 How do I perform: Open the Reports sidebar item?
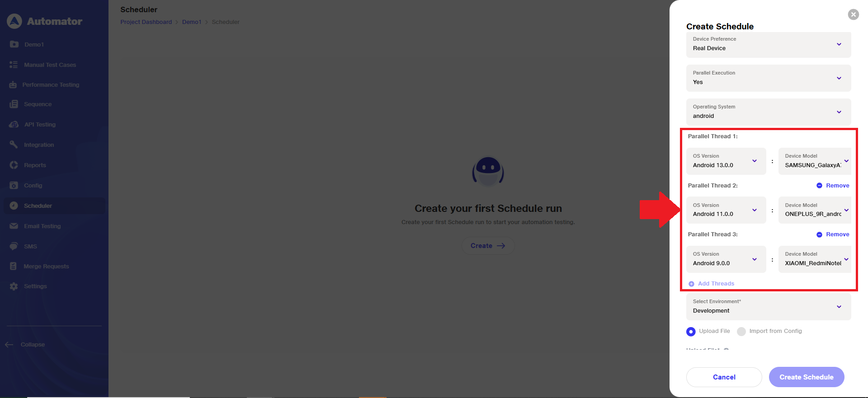point(35,165)
